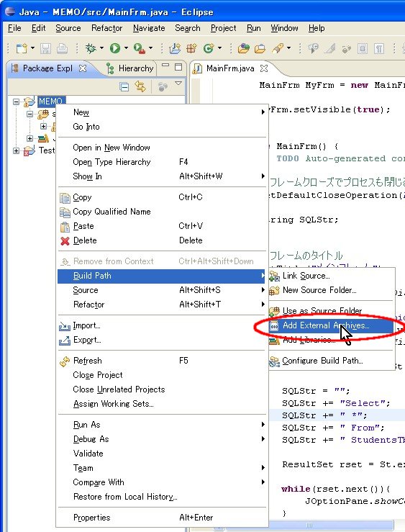Choose Go Into from context menu
Viewport: 405px width, 532px height.
coord(162,127)
